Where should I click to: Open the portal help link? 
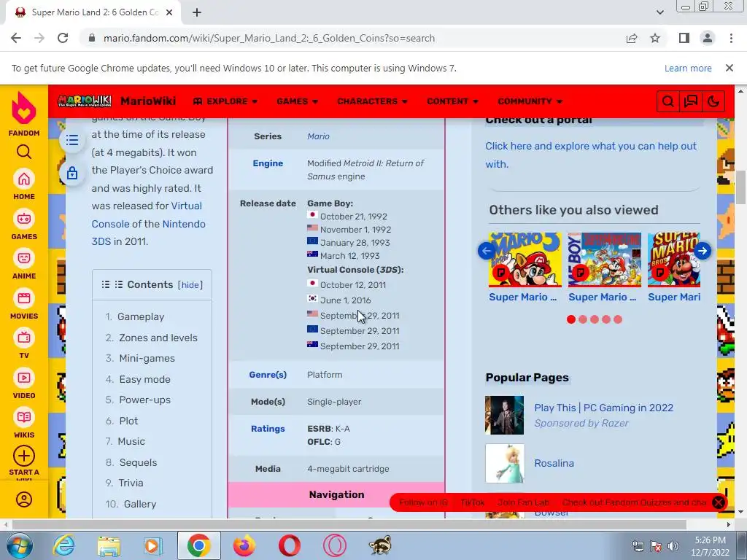point(591,155)
